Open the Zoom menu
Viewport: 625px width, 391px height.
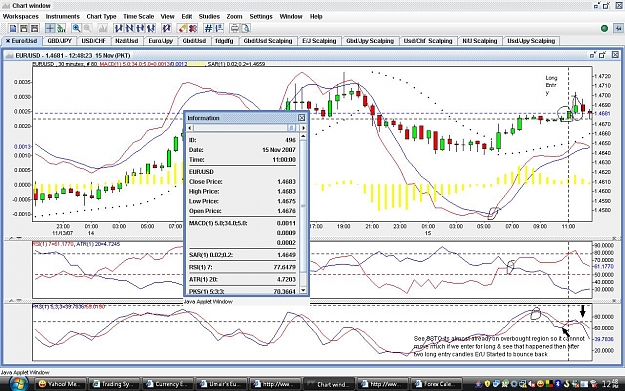[234, 16]
